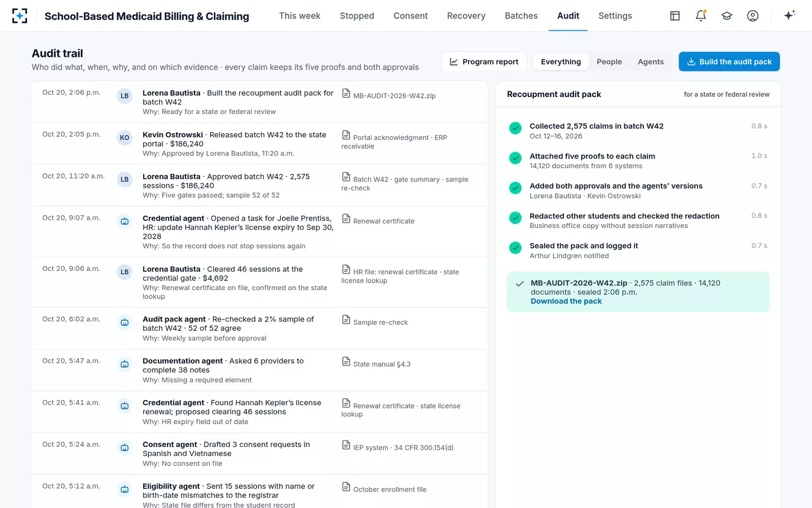The height and width of the screenshot is (508, 812).
Task: Open the Renewal certificate evidence at 9:07 a.m.
Action: 383,221
